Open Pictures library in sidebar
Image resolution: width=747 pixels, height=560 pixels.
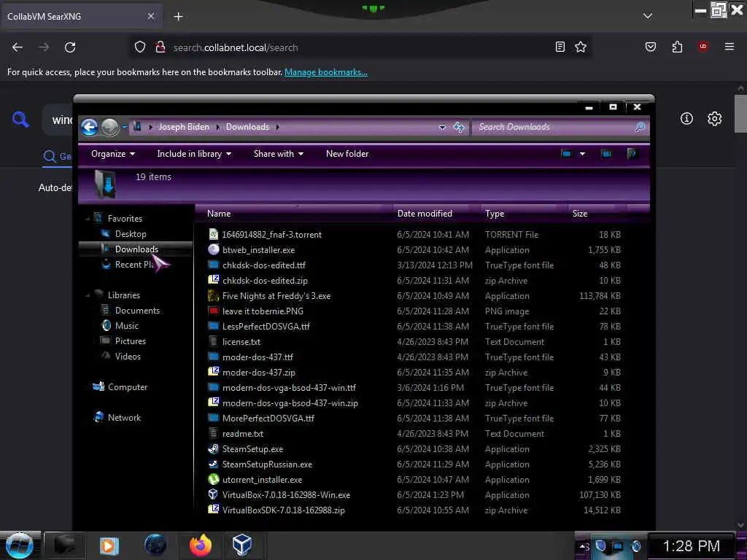pos(130,341)
